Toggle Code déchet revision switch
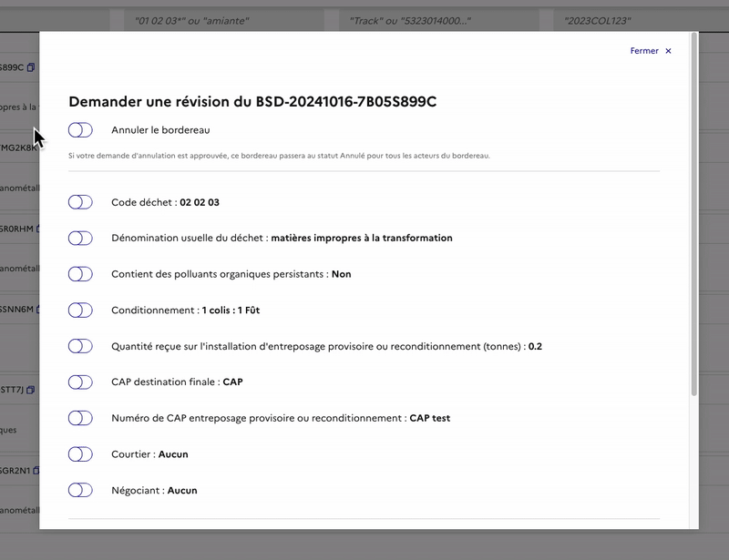Screen dimensions: 729x560 80,202
